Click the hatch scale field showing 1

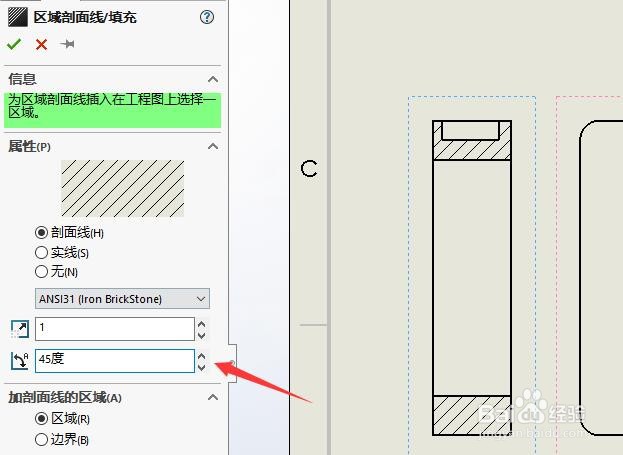click(115, 329)
